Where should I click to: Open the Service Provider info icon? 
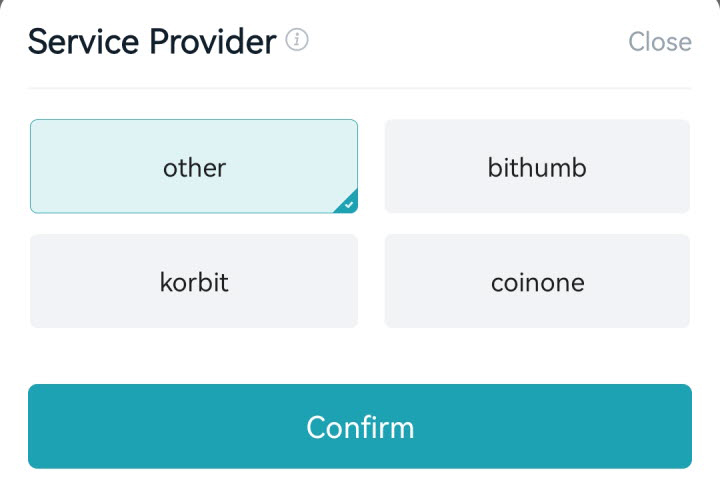(x=297, y=40)
